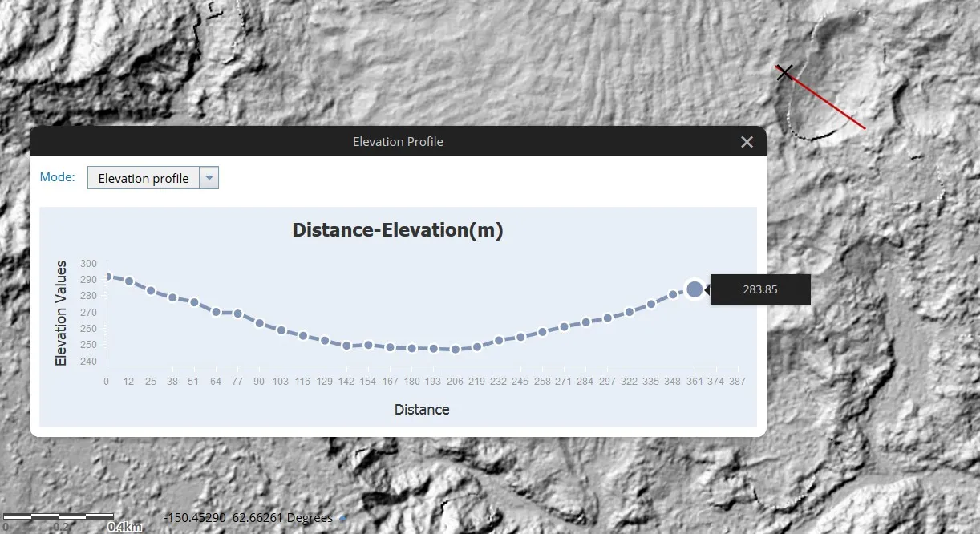Click the Elevation Profile title bar
The image size is (980, 534).
point(398,141)
